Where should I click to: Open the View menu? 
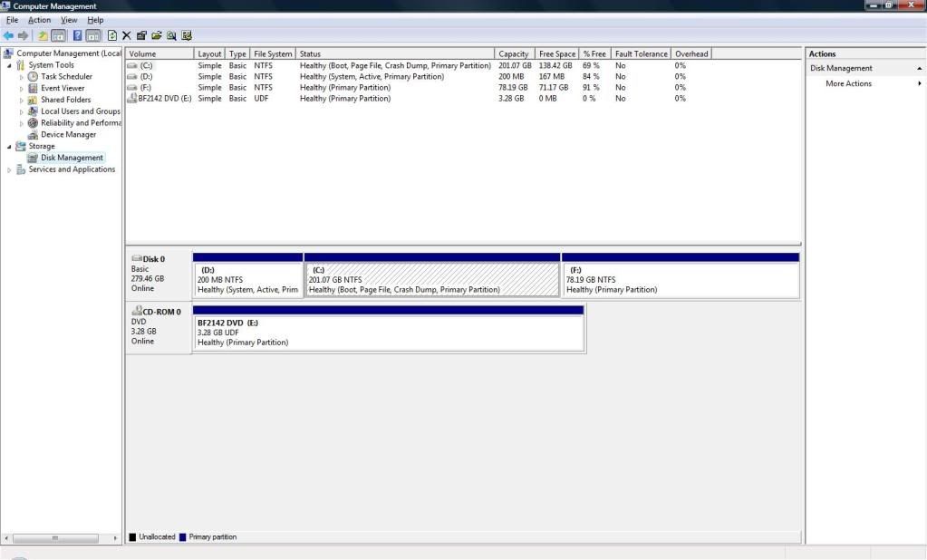coord(69,20)
